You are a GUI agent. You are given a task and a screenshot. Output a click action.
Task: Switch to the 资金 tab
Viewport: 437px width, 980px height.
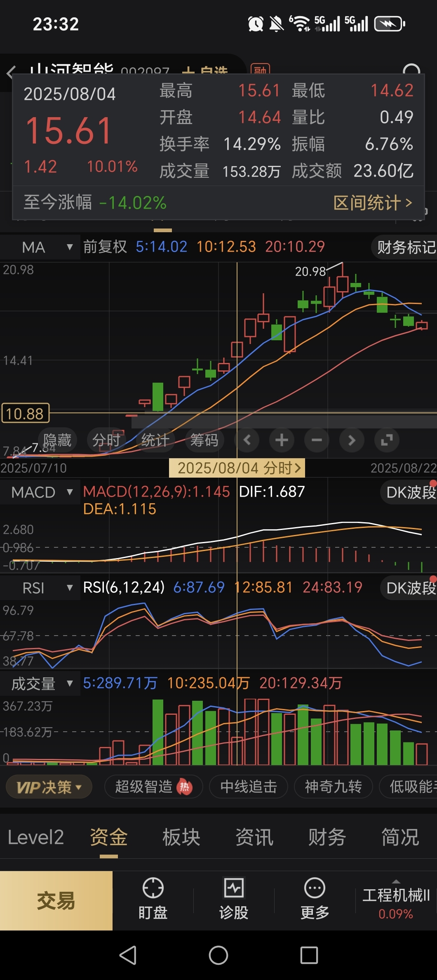click(109, 837)
